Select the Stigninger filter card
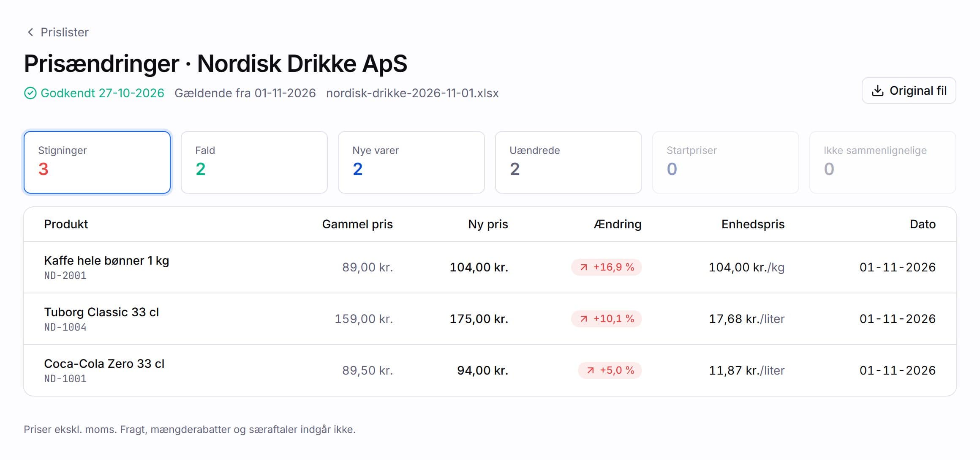This screenshot has height=460, width=980. point(97,162)
